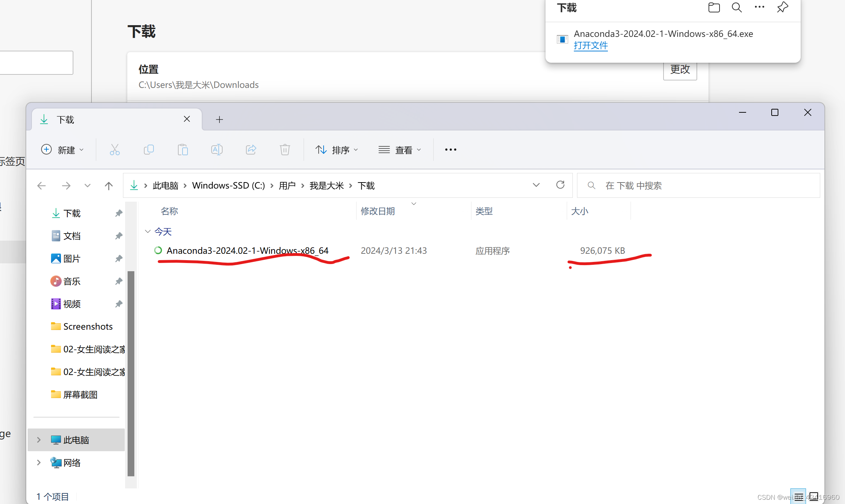Open more options in browser downloads popup
Image resolution: width=845 pixels, height=504 pixels.
(x=760, y=7)
